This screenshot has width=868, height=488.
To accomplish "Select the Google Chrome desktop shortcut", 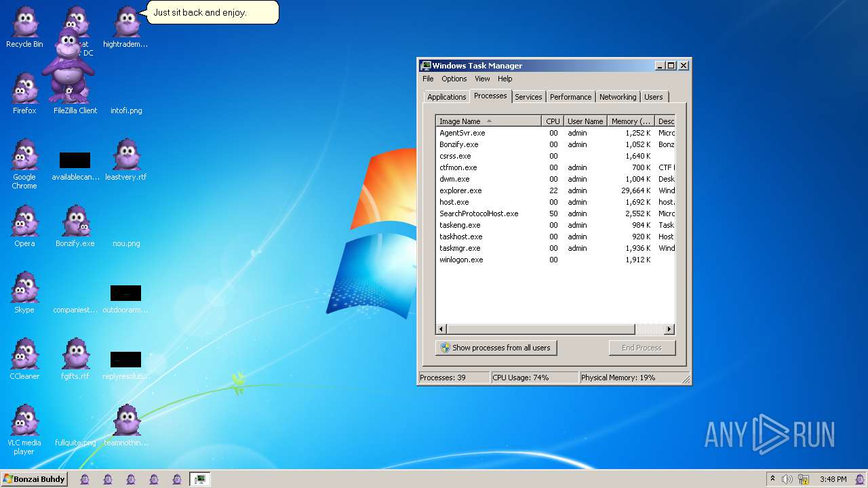I will click(24, 164).
